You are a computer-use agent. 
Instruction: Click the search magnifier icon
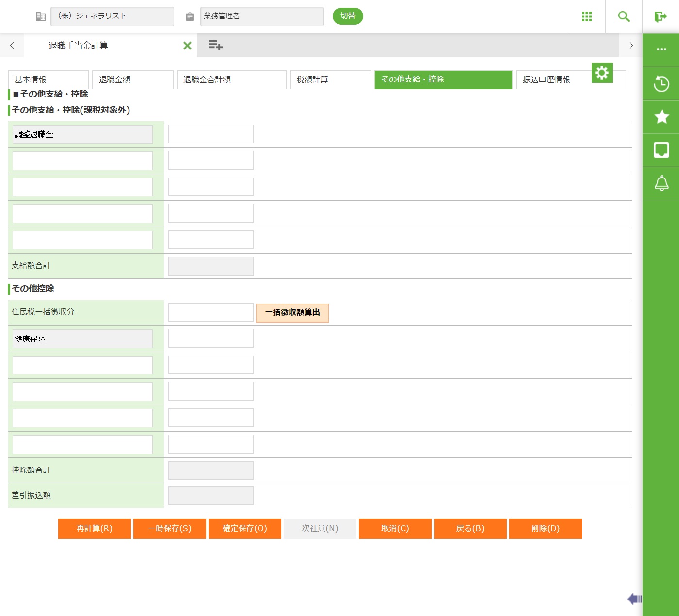point(624,16)
